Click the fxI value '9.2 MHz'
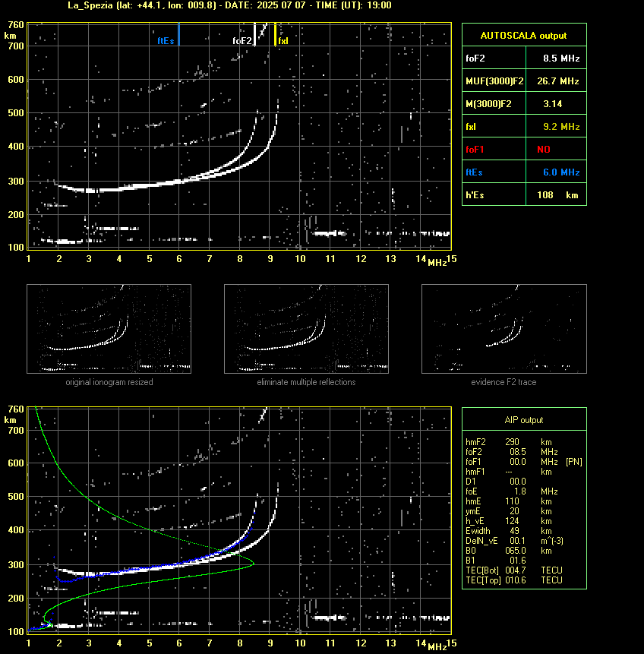 click(561, 126)
